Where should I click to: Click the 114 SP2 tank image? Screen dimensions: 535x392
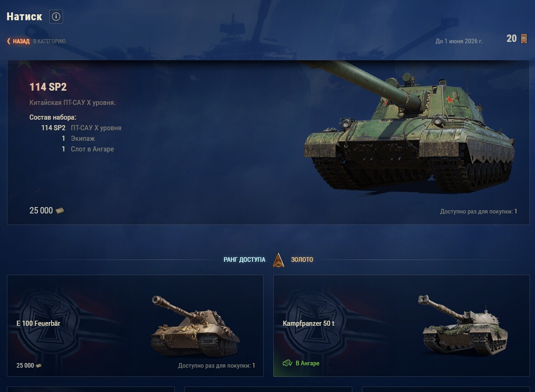[409, 128]
